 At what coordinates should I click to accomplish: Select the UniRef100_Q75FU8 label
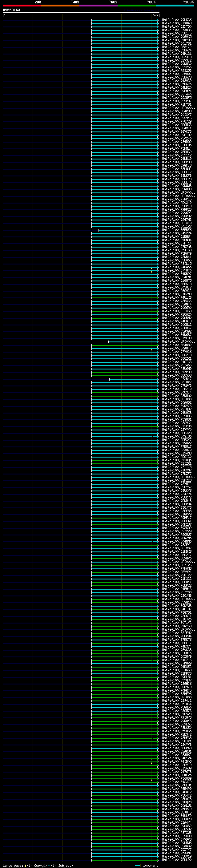pyautogui.click(x=177, y=338)
